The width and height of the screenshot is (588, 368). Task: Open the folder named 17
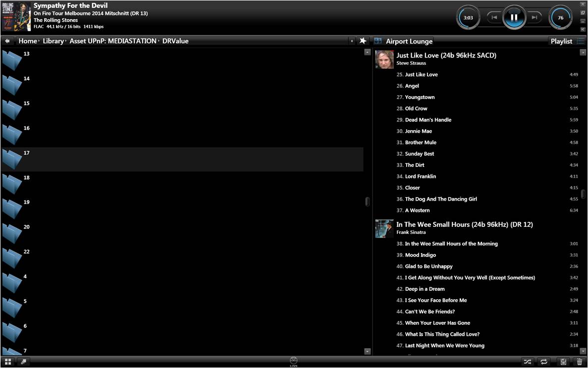point(13,159)
